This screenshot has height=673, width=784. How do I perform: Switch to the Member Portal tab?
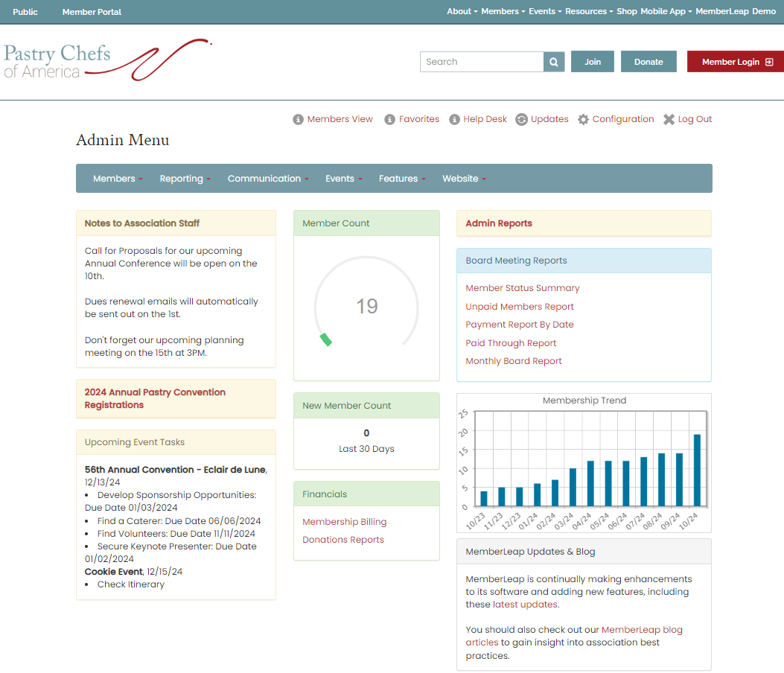click(x=92, y=11)
